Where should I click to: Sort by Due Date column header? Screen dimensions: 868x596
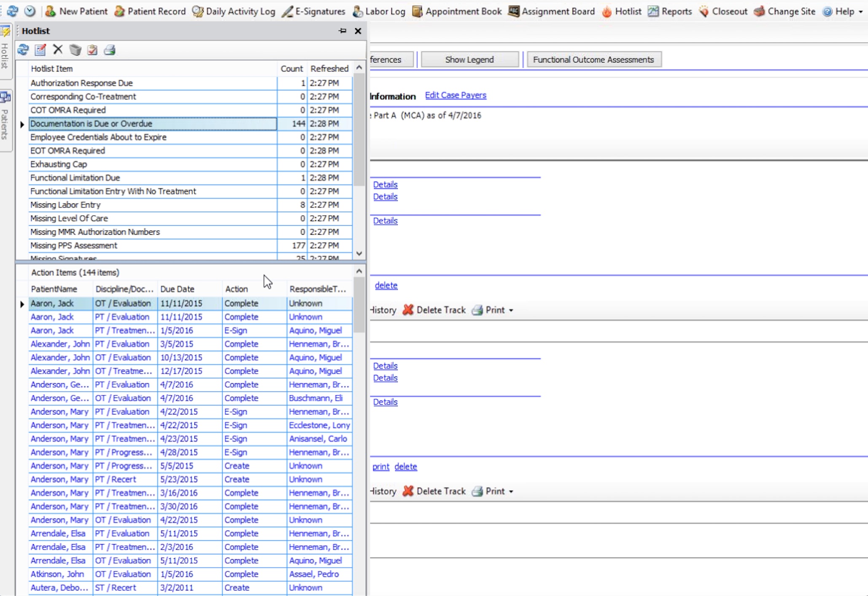click(x=177, y=289)
